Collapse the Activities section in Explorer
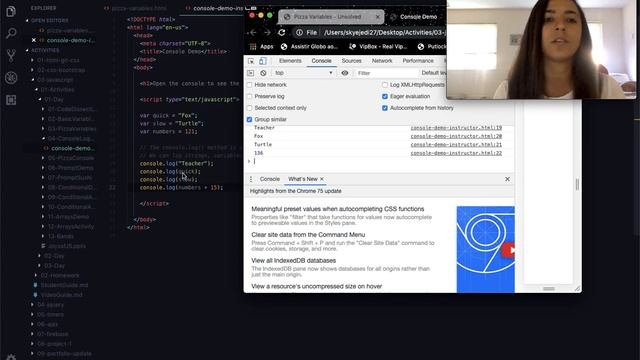The height and width of the screenshot is (360, 640). click(45, 50)
